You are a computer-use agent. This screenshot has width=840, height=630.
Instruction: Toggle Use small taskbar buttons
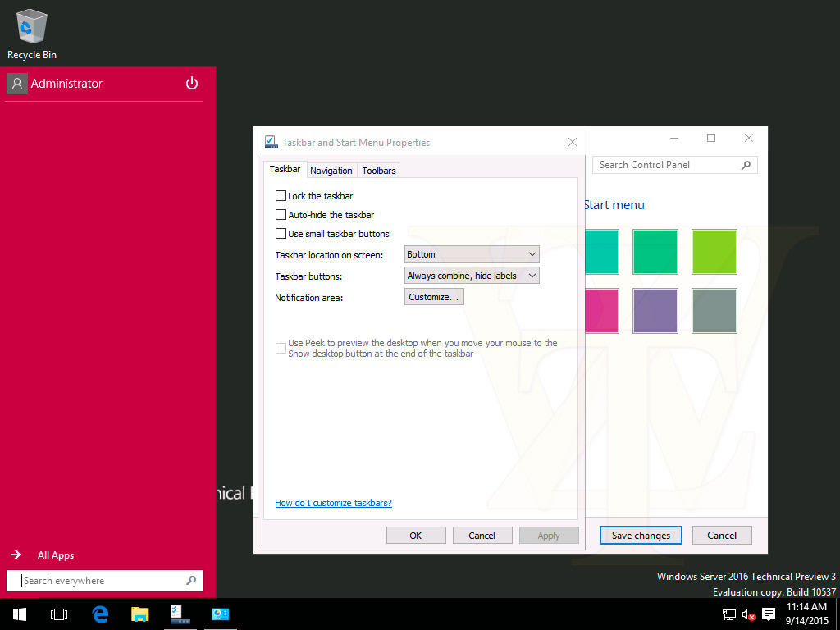pos(281,234)
